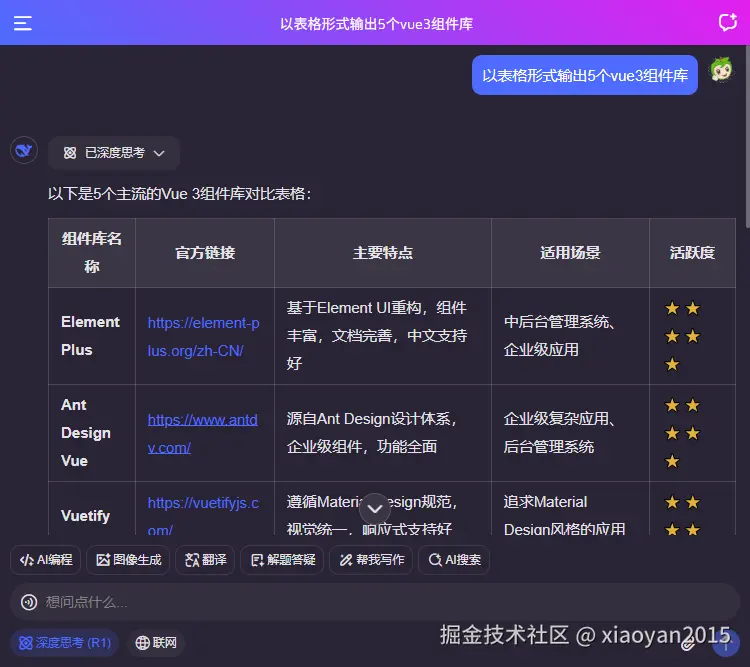Viewport: 750px width, 667px height.
Task: Click the star rating in Ant Design Vue row
Action: point(683,434)
